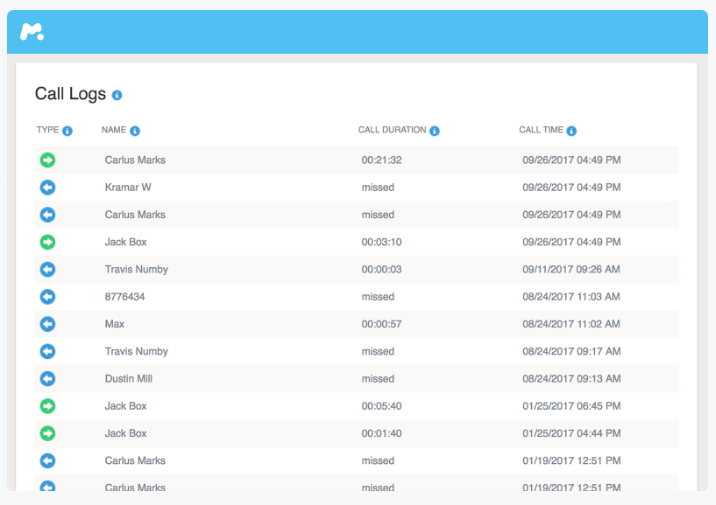
Task: Click info icon beside CALL DURATION header
Action: 435,131
